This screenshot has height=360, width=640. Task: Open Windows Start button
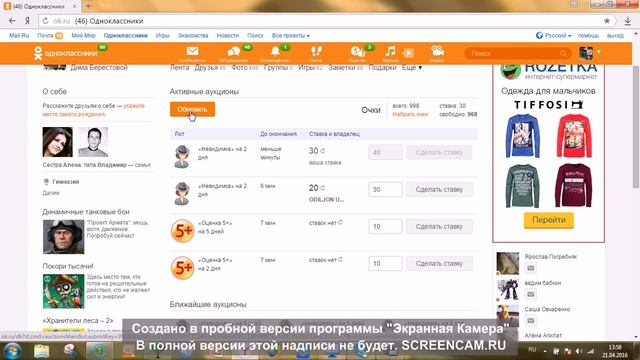pyautogui.click(x=12, y=351)
